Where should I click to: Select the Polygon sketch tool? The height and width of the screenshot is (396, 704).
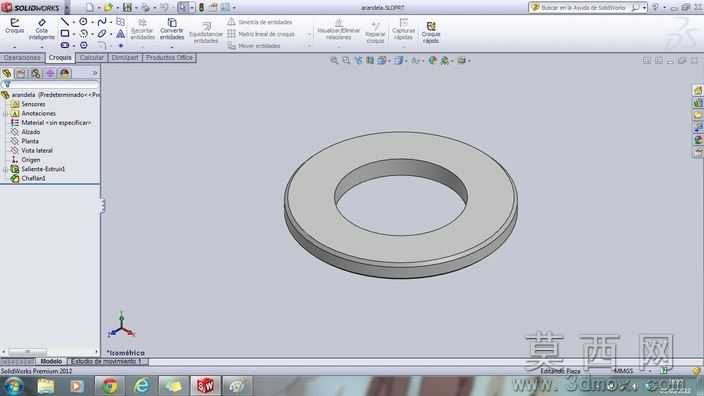[84, 45]
